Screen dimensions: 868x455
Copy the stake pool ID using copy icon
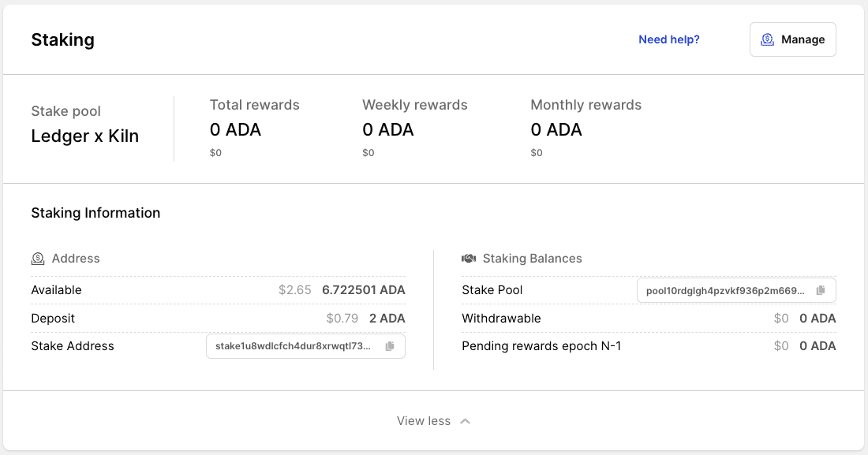[821, 290]
